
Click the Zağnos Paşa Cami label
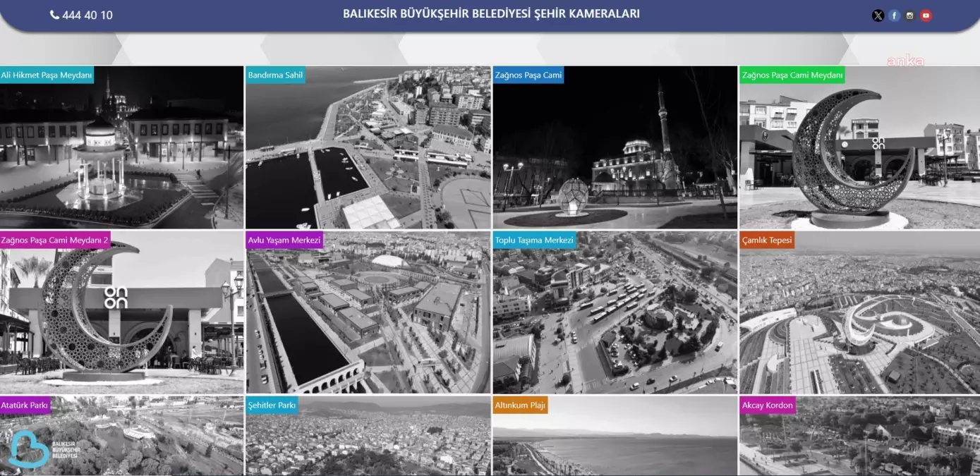coord(529,75)
